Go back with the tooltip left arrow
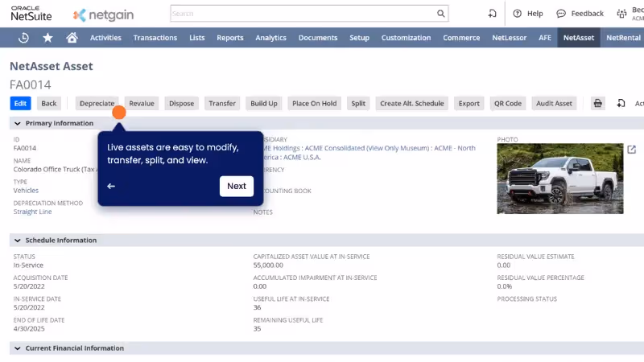Image resolution: width=644 pixels, height=362 pixels. 111,187
